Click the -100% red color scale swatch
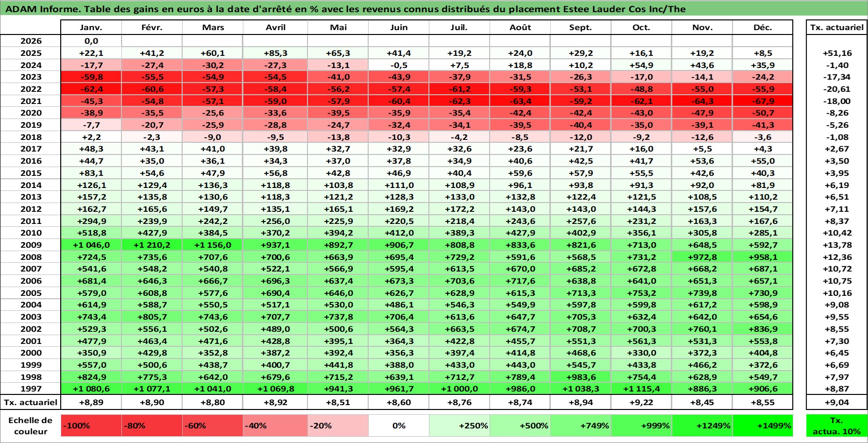This screenshot has height=443, width=868. coord(91,426)
